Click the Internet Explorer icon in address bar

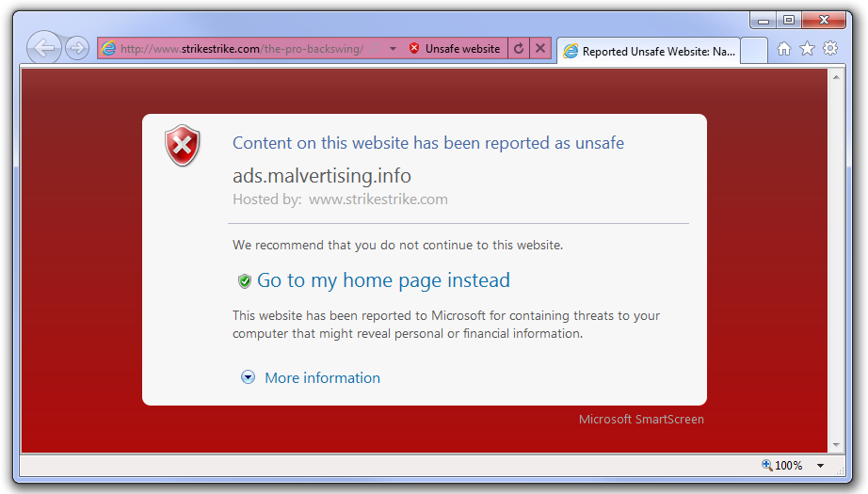point(108,49)
